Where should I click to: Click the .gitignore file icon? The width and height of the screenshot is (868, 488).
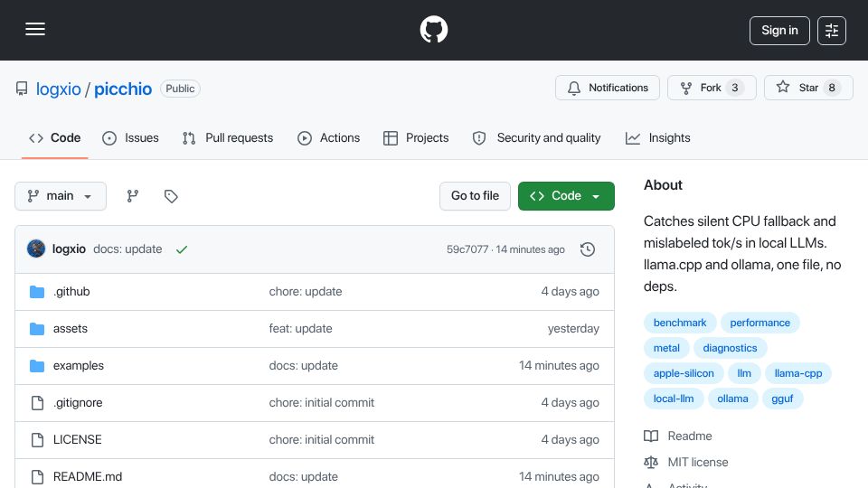tap(37, 403)
